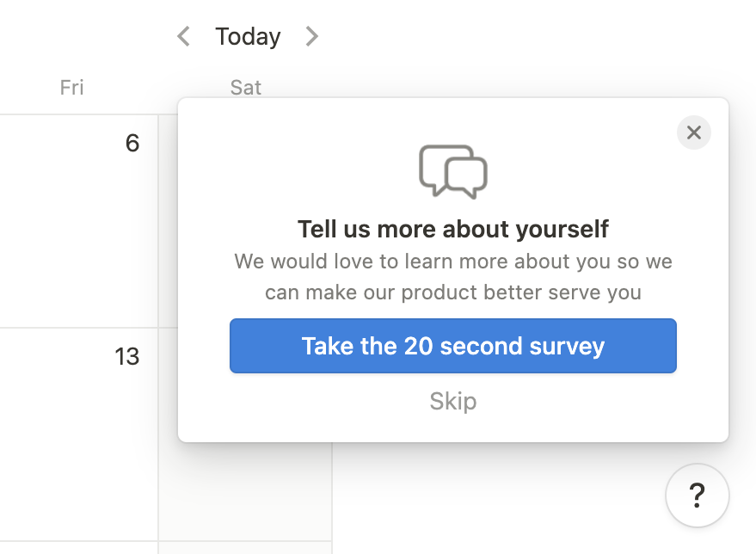Click the Sat column header
The width and height of the screenshot is (756, 554).
[x=246, y=87]
